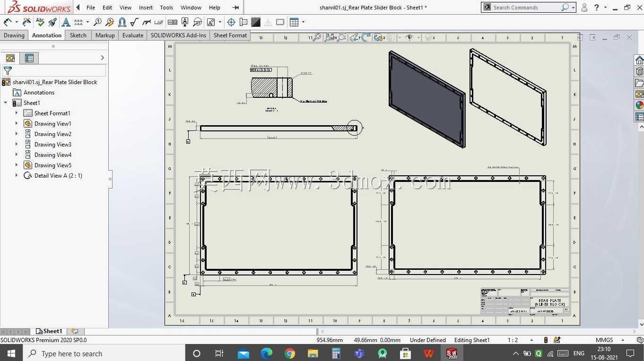Open File Explorer tab in task pane
The width and height of the screenshot is (644, 361).
[639, 83]
